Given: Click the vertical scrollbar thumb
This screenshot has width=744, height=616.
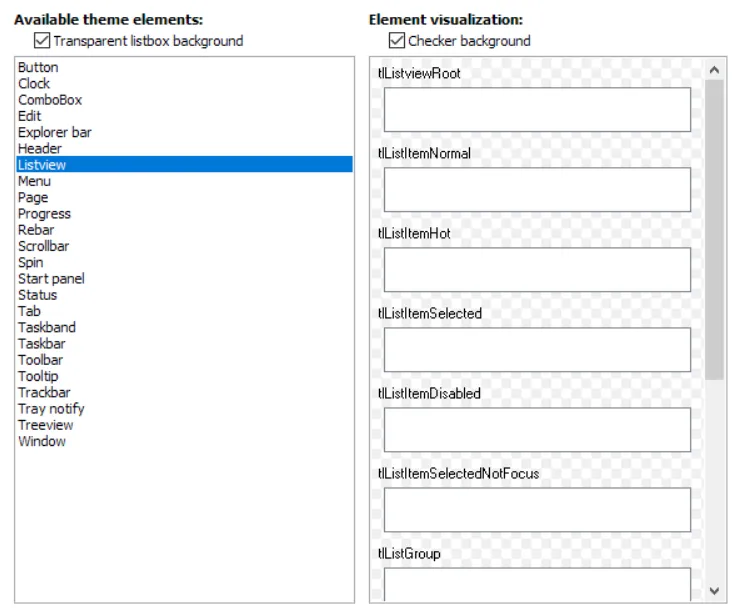Looking at the screenshot, I should (x=714, y=230).
